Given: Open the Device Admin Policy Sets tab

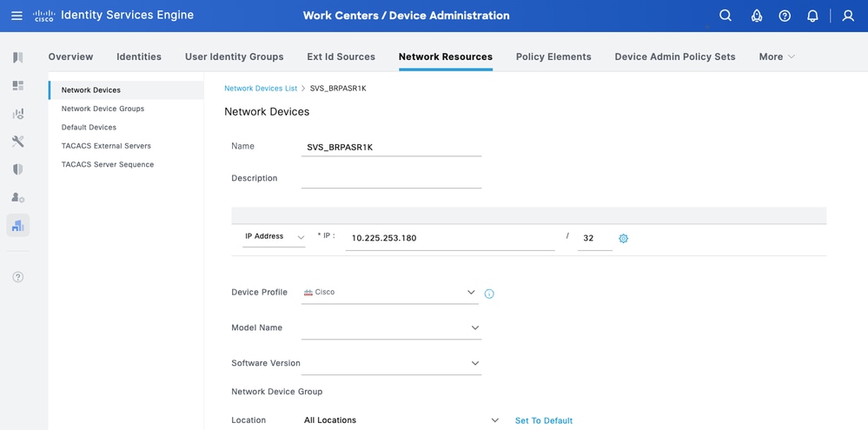Looking at the screenshot, I should click(x=674, y=56).
